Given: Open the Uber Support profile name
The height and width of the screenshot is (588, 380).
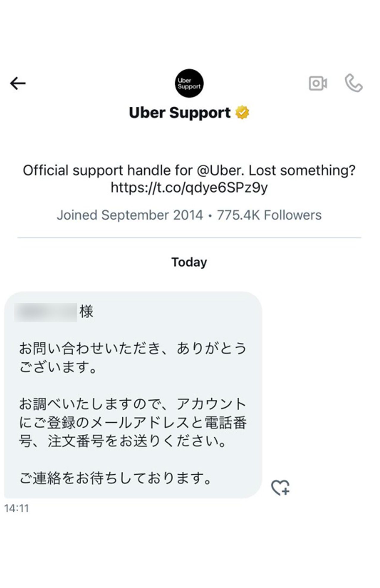Looking at the screenshot, I should click(180, 112).
